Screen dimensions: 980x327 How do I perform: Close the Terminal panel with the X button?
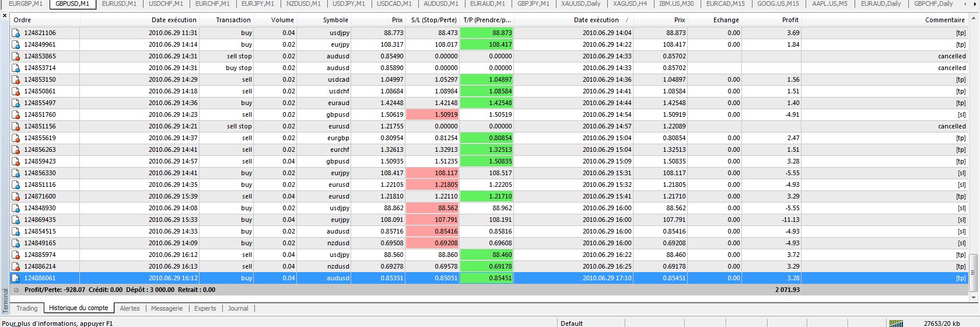5,16
